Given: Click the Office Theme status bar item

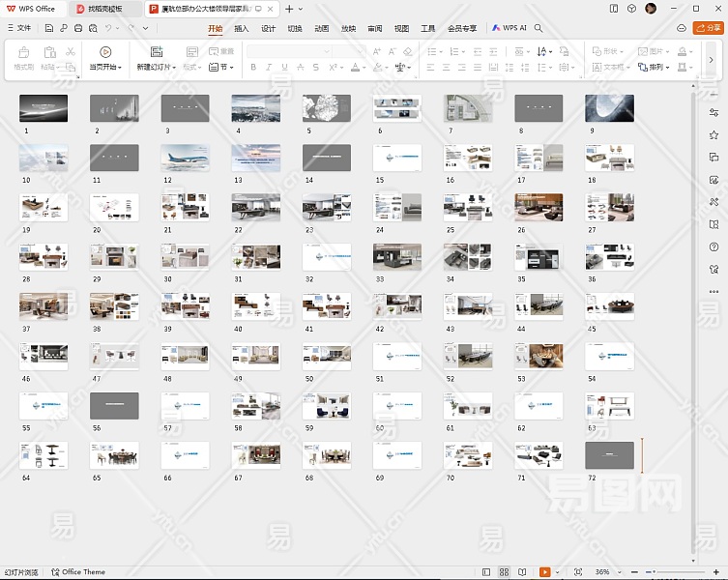Looking at the screenshot, I should [x=78, y=572].
